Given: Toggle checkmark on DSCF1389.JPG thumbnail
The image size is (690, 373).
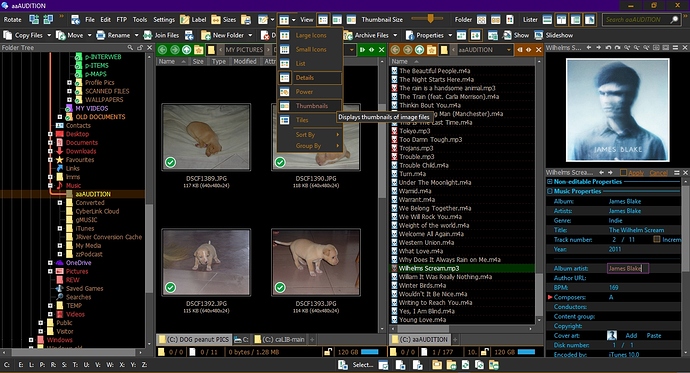Looking at the screenshot, I should coord(170,162).
